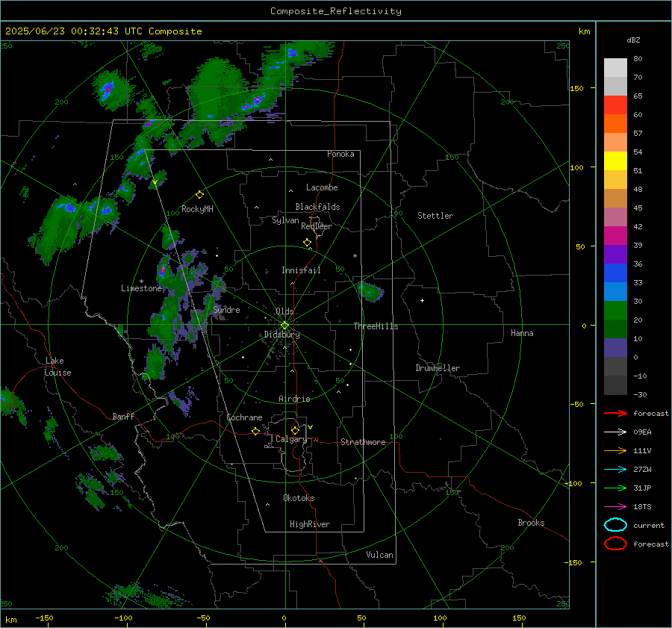
Task: Click the Drumheller label
Action: pos(438,368)
